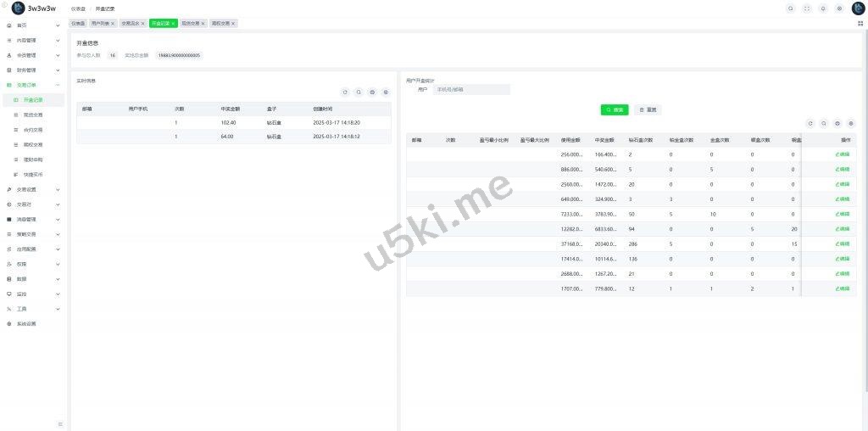Switch to the 用户列表 tab
This screenshot has height=431, width=868.
tap(101, 24)
